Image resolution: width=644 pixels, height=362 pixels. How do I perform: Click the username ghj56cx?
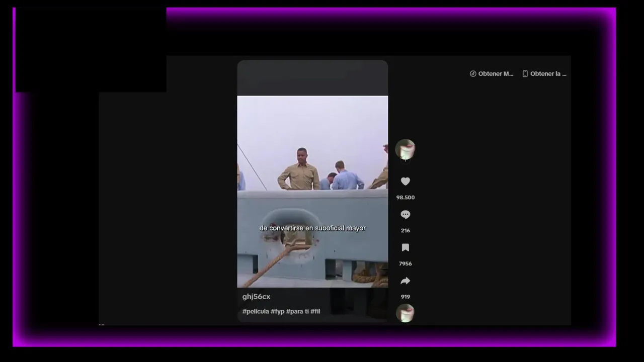tap(256, 297)
